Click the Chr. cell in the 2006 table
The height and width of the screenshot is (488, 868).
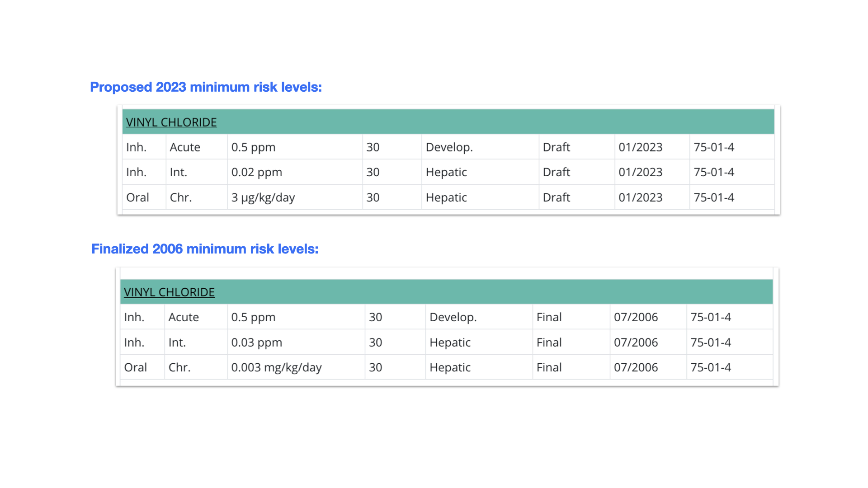[x=179, y=367]
